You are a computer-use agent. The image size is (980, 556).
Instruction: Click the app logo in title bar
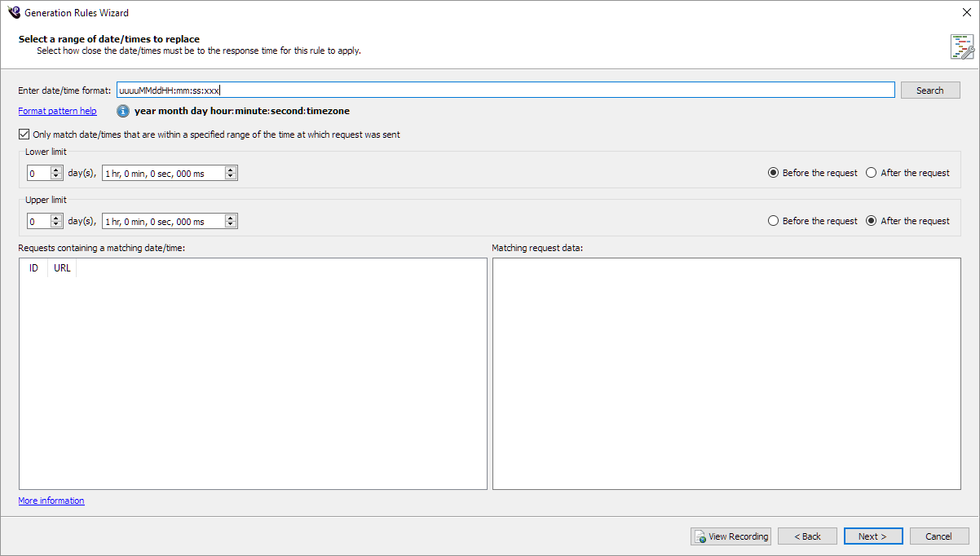tap(13, 12)
